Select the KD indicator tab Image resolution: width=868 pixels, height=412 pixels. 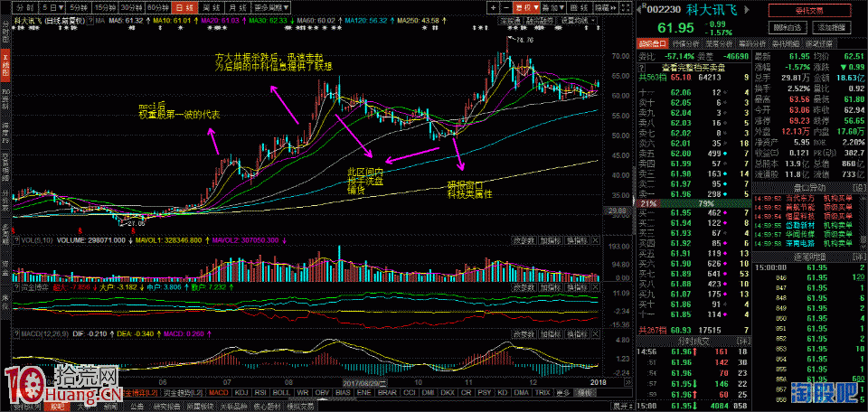pyautogui.click(x=504, y=392)
